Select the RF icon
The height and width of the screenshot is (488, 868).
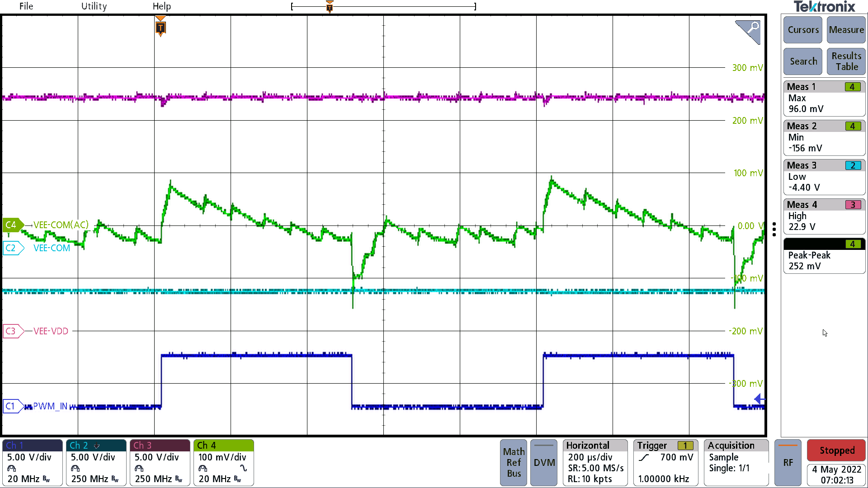[788, 462]
